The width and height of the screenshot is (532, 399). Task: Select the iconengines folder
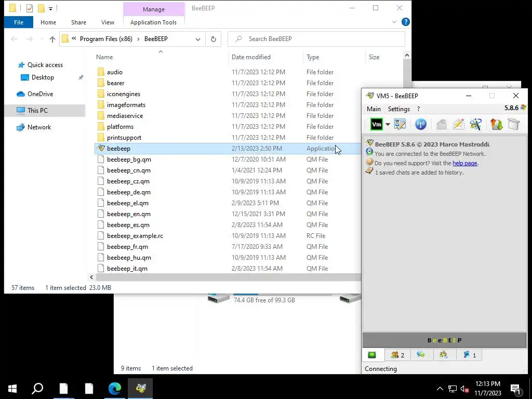124,94
